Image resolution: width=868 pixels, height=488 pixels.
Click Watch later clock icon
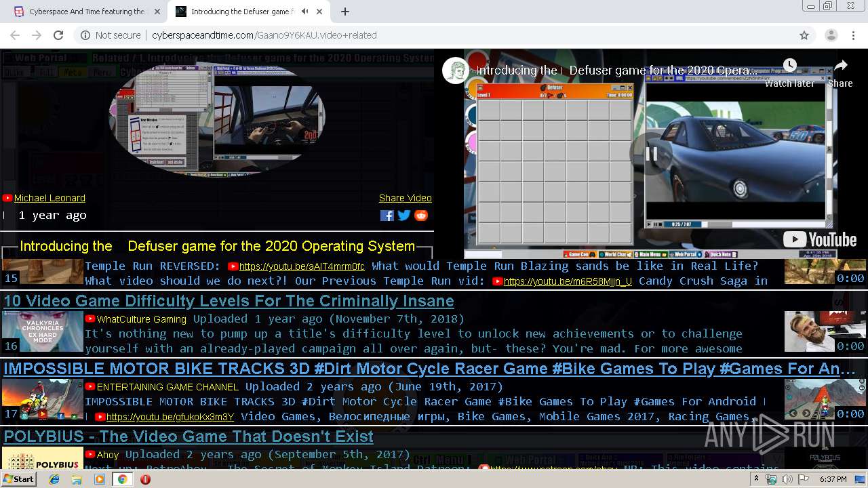point(789,65)
